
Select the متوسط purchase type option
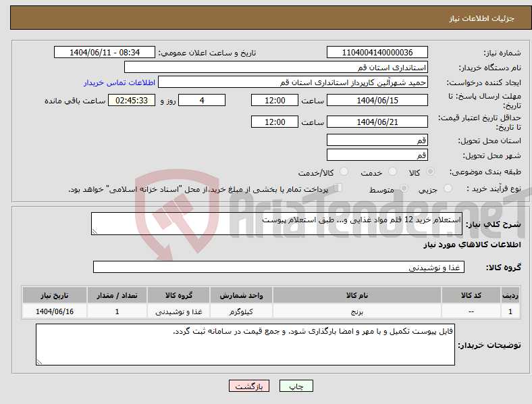coord(404,188)
